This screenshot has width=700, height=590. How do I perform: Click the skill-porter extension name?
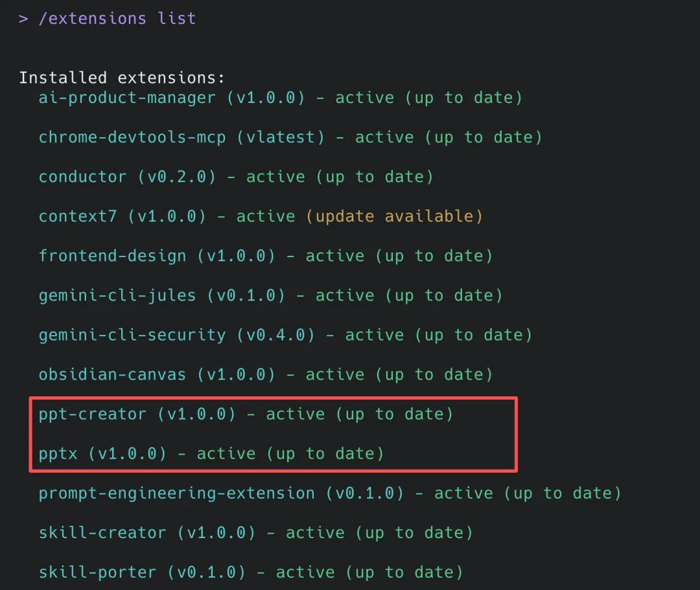(x=97, y=573)
